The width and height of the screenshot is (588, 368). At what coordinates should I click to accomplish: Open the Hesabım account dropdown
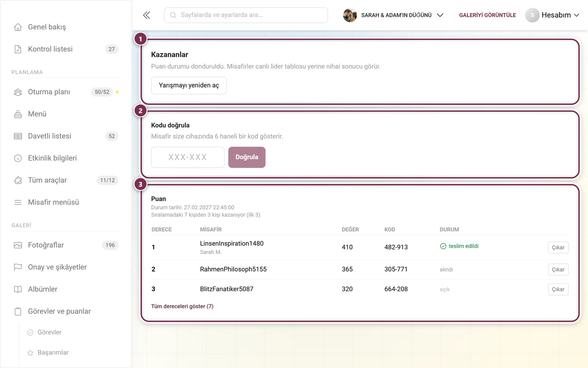pos(552,15)
